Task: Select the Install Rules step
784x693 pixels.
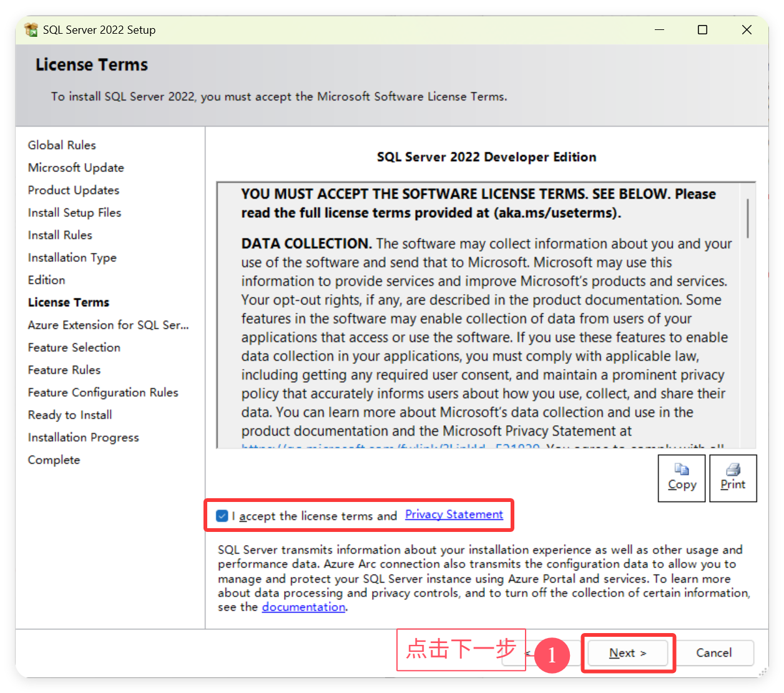Action: pyautogui.click(x=60, y=235)
